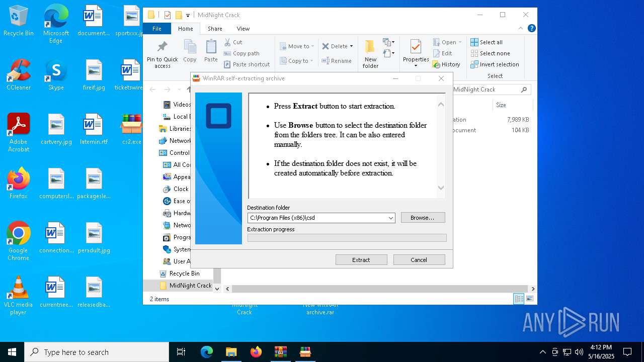This screenshot has height=362, width=644.
Task: Click taskbar search box
Action: tap(97, 352)
